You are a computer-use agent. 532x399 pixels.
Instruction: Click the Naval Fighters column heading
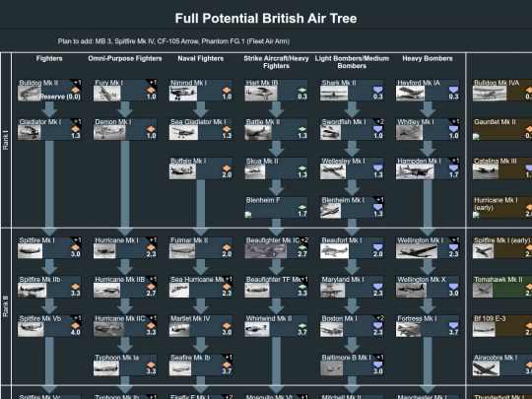click(201, 58)
